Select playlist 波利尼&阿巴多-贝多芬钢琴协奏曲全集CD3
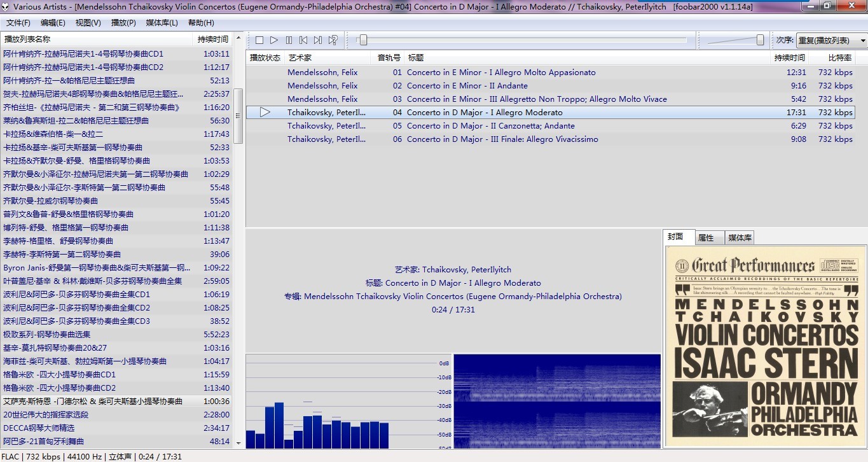 click(x=116, y=321)
